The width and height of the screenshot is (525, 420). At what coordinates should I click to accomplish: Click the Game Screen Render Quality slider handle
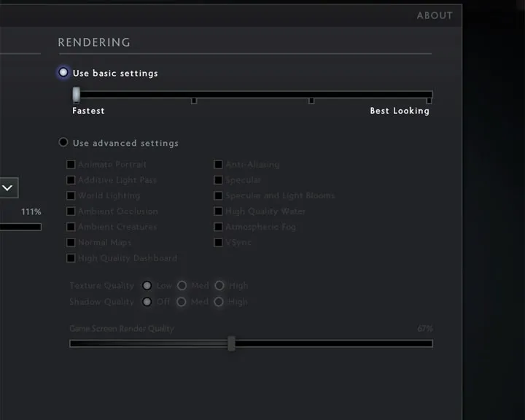pos(231,343)
